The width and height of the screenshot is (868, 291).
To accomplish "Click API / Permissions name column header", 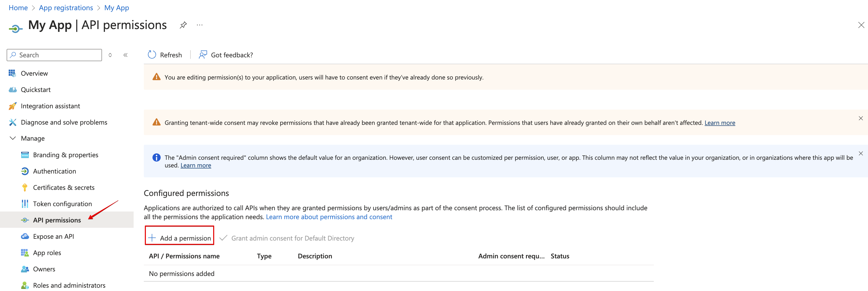I will [184, 256].
